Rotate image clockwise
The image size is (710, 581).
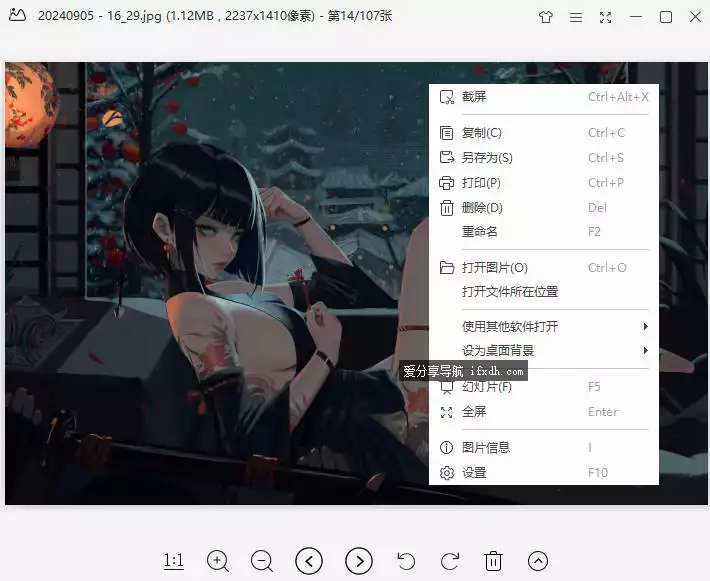click(450, 561)
